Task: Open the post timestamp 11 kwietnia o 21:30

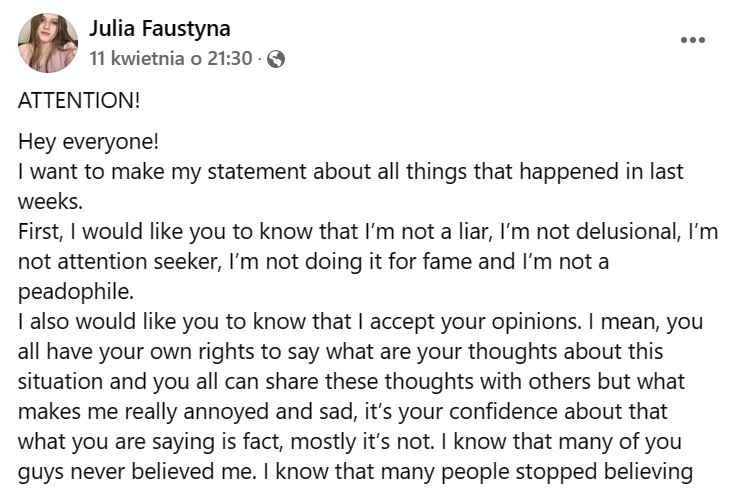Action: pos(171,59)
